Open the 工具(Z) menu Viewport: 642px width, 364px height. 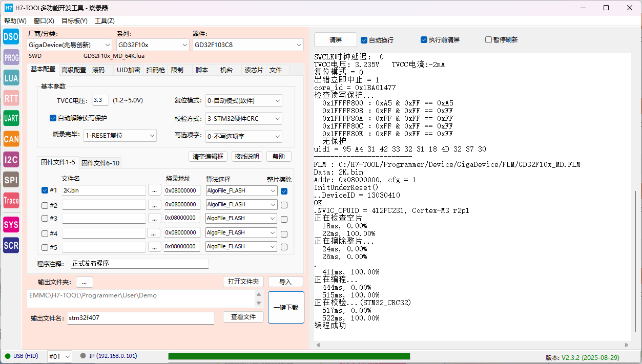pyautogui.click(x=105, y=21)
